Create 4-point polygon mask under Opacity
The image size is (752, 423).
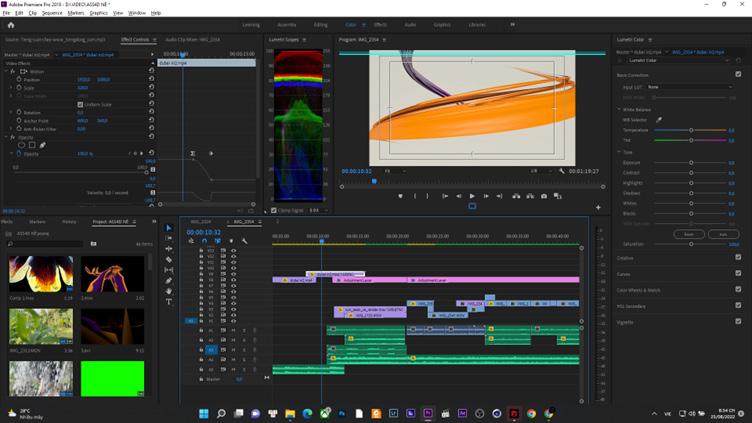point(32,145)
